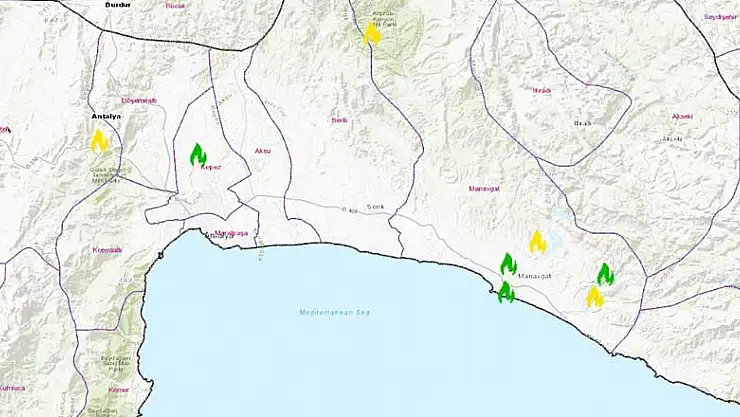Select green fire marker left of Manavgat town
740x417 pixels.
pyautogui.click(x=508, y=265)
